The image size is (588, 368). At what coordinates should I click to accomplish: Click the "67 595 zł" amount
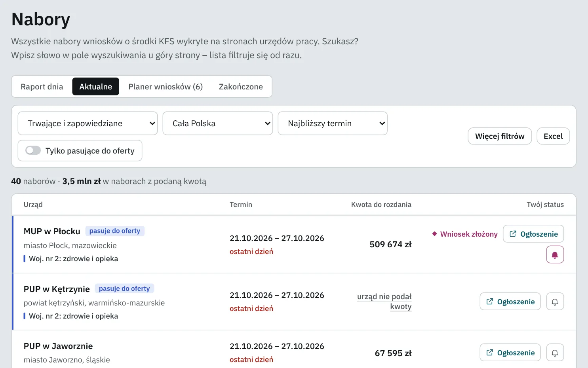point(393,353)
